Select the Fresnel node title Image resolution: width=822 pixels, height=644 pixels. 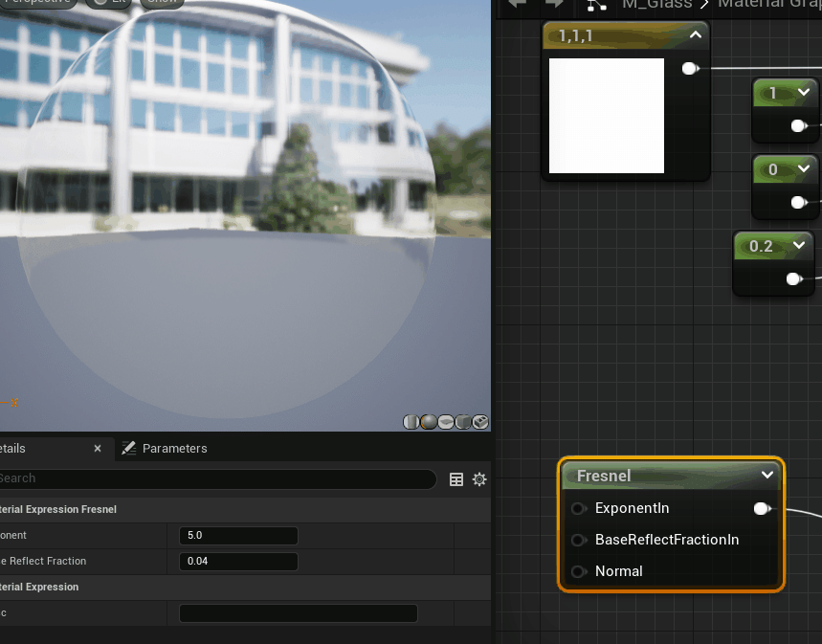click(604, 476)
